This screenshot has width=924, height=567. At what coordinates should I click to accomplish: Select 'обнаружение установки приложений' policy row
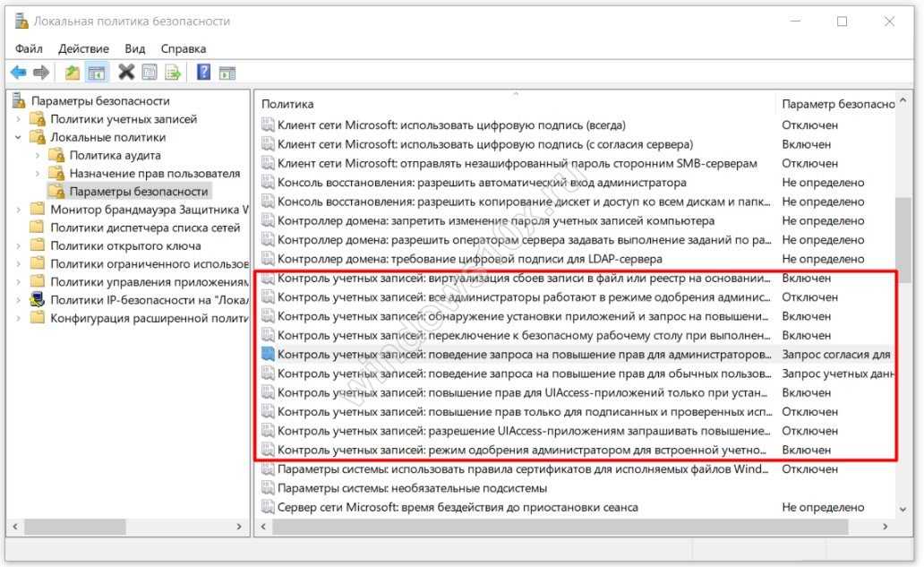click(524, 316)
